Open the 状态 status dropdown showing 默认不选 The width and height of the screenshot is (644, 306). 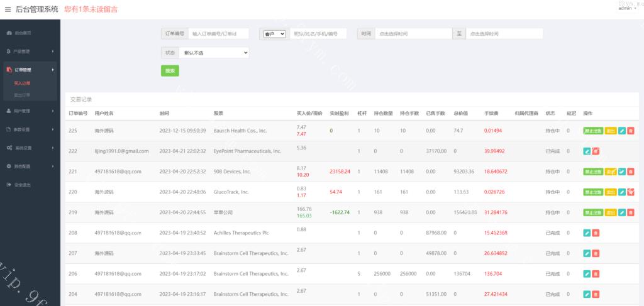pos(214,53)
